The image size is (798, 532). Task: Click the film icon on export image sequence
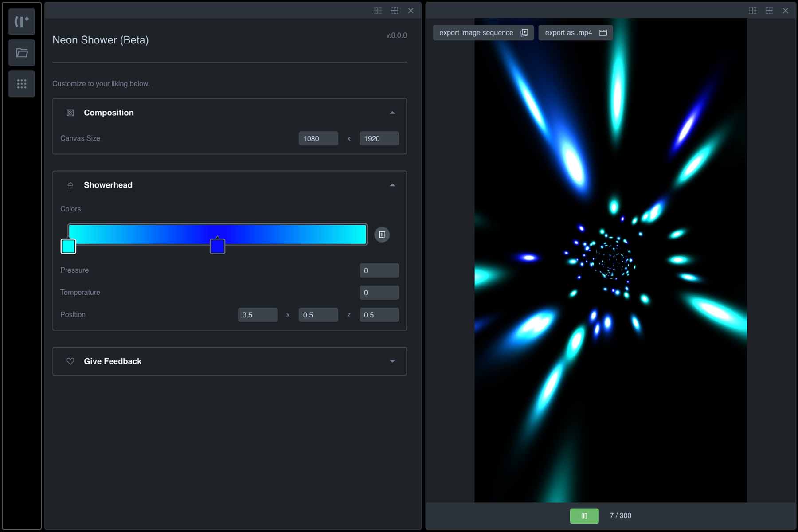click(524, 32)
